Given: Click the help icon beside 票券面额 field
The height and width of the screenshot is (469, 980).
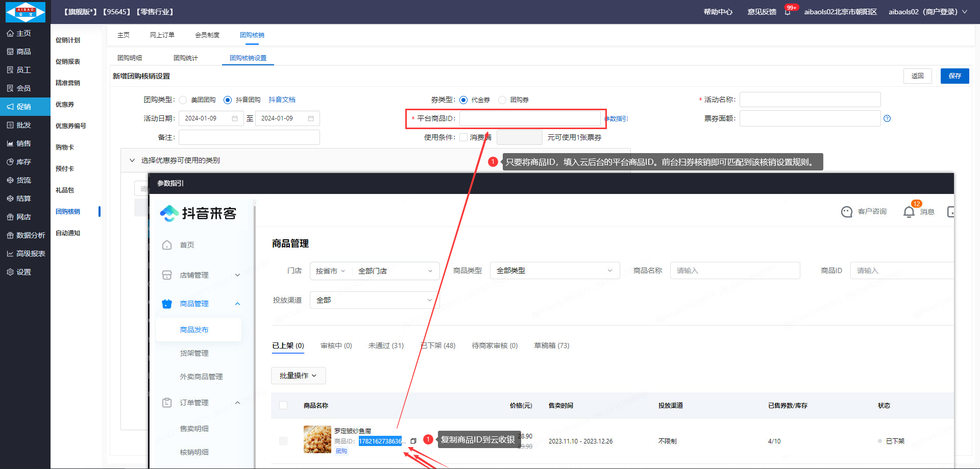Looking at the screenshot, I should 887,118.
